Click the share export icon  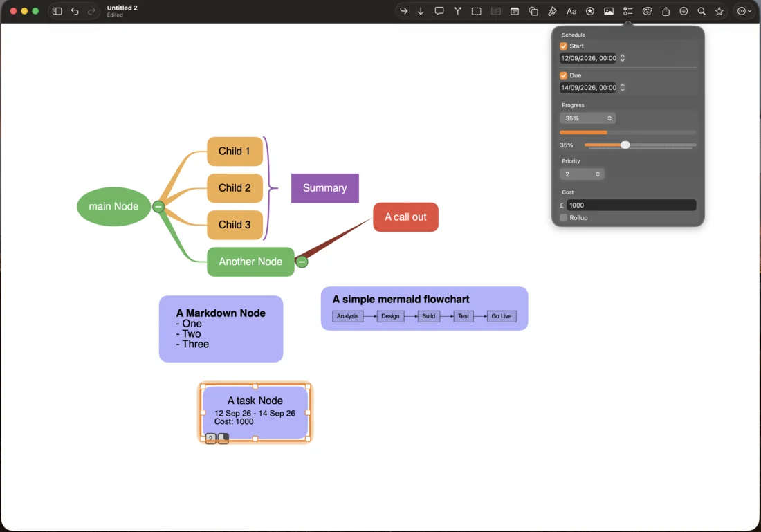click(x=666, y=11)
